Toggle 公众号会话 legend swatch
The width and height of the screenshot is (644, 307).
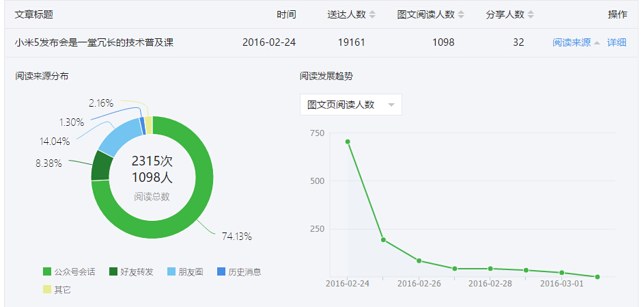tap(47, 271)
